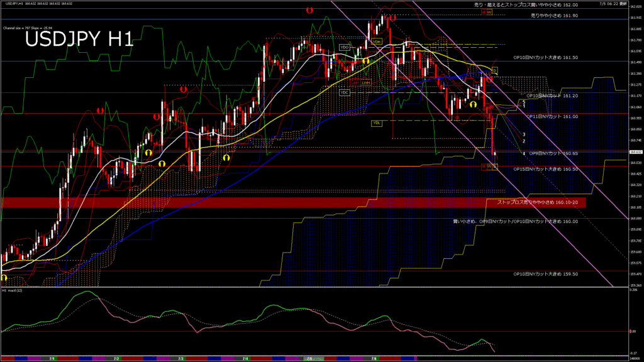Select the 7/2 date marker on timeline
Image resolution: width=644 pixels, height=362 pixels.
116,358
